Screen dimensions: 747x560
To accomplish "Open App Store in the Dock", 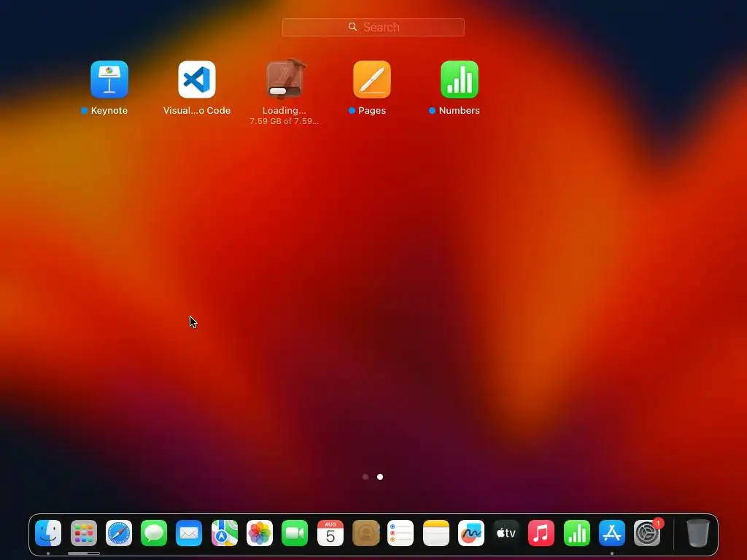I will [612, 533].
